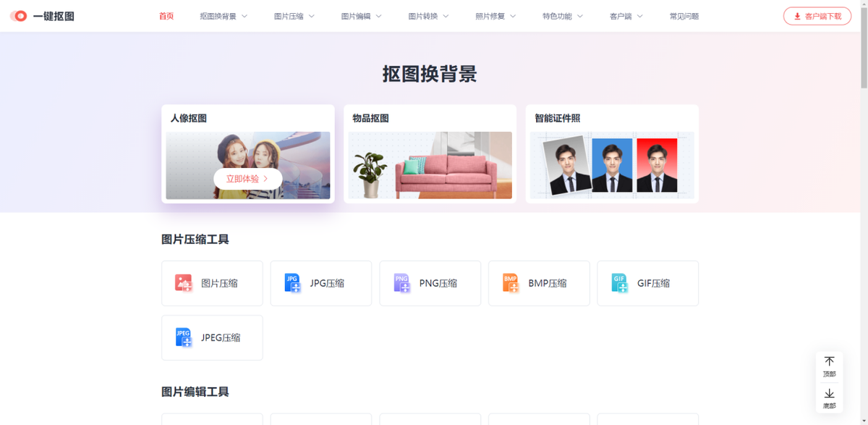Open the 照片修复 dropdown

point(493,14)
